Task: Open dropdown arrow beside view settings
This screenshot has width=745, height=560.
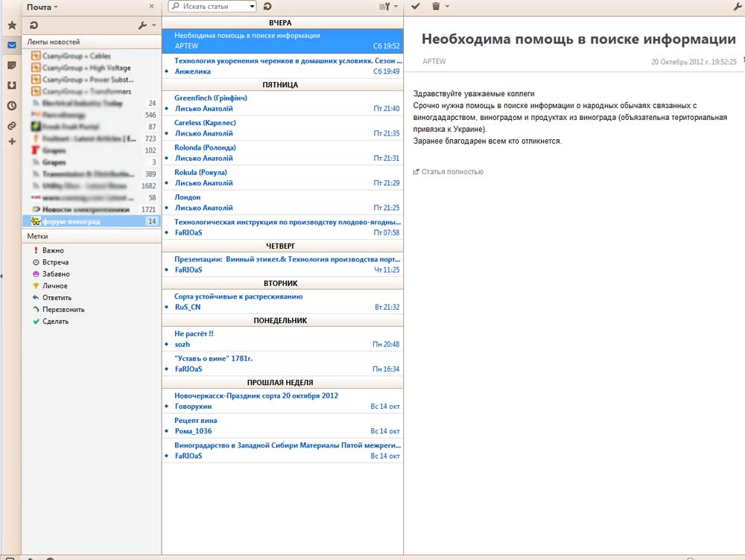Action: 396,7
